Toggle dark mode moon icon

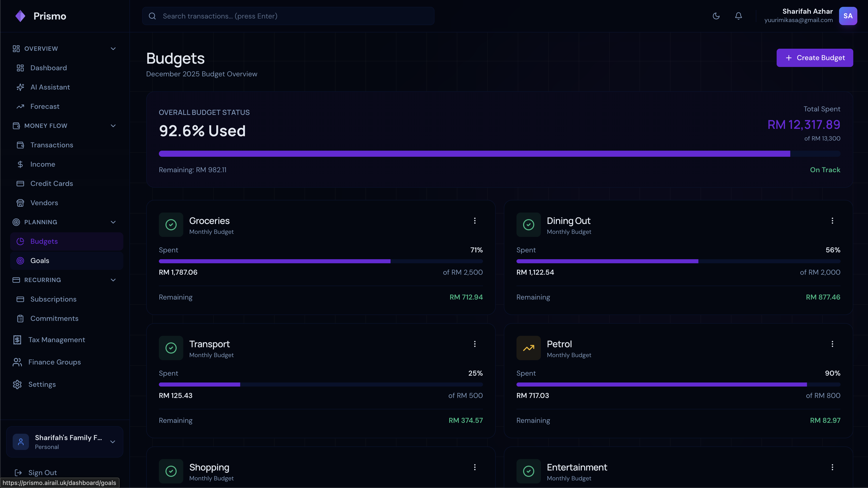(716, 16)
